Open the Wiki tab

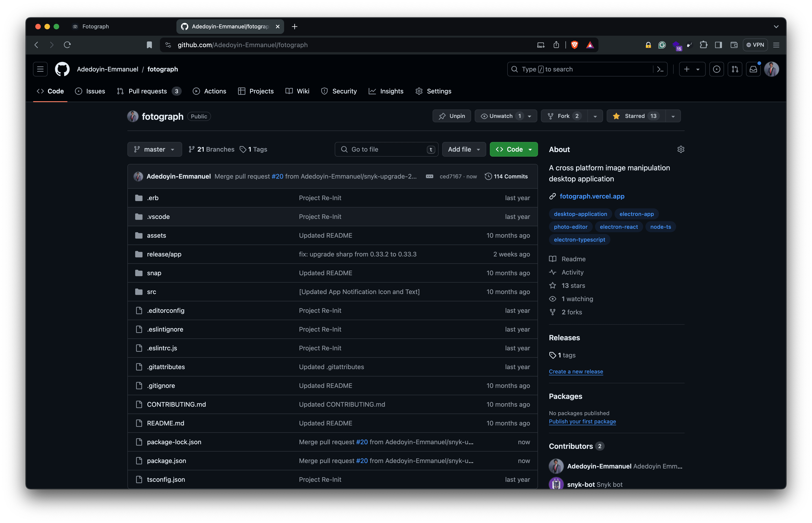pyautogui.click(x=297, y=91)
